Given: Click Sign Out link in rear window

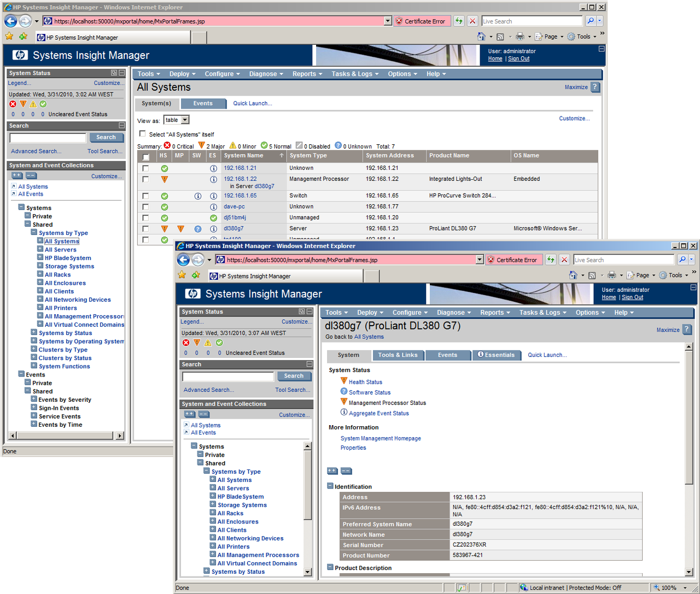Looking at the screenshot, I should [x=518, y=58].
